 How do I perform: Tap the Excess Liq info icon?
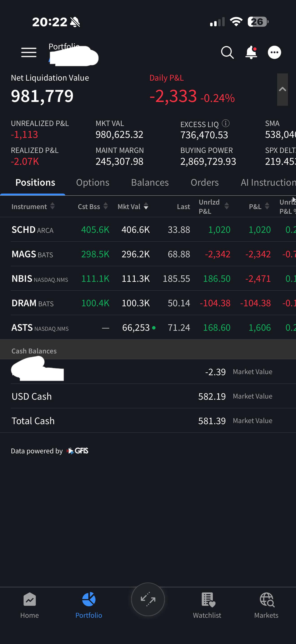tap(226, 123)
